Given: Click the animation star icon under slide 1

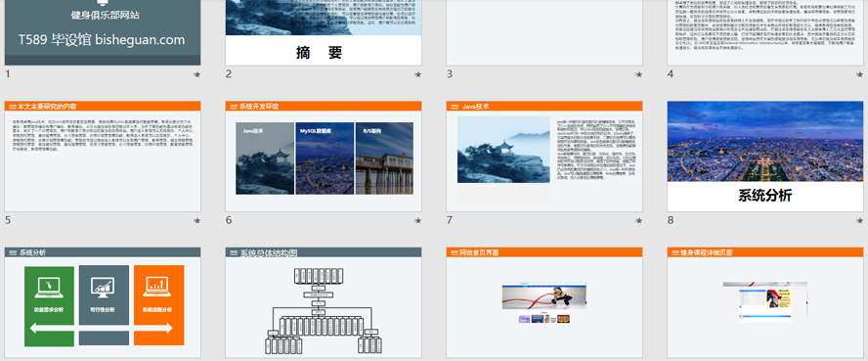Looking at the screenshot, I should click(x=196, y=74).
